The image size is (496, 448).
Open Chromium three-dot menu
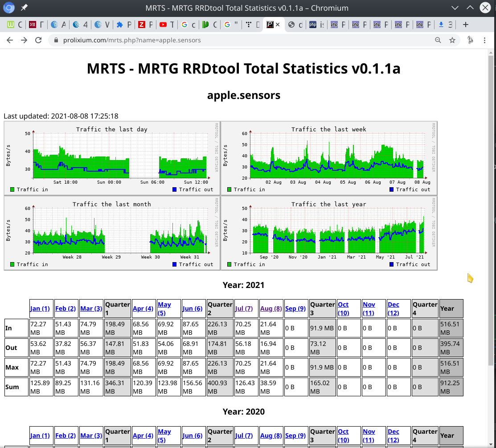484,40
